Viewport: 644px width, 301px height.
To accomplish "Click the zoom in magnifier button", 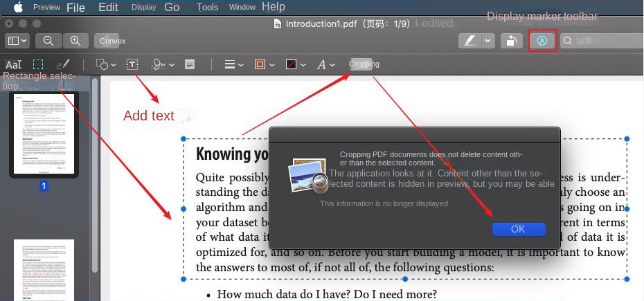I will 75,41.
